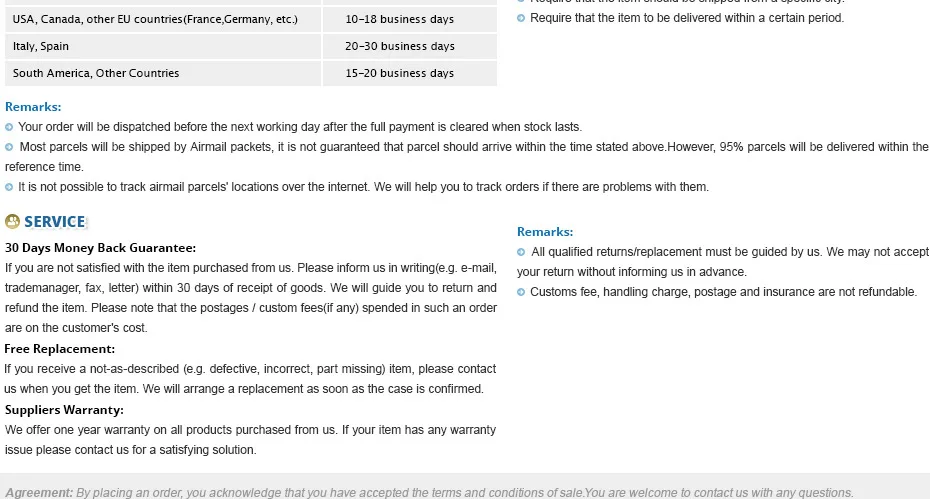Click the '20-30 business days' cell
The width and height of the screenshot is (930, 499).
(x=410, y=46)
